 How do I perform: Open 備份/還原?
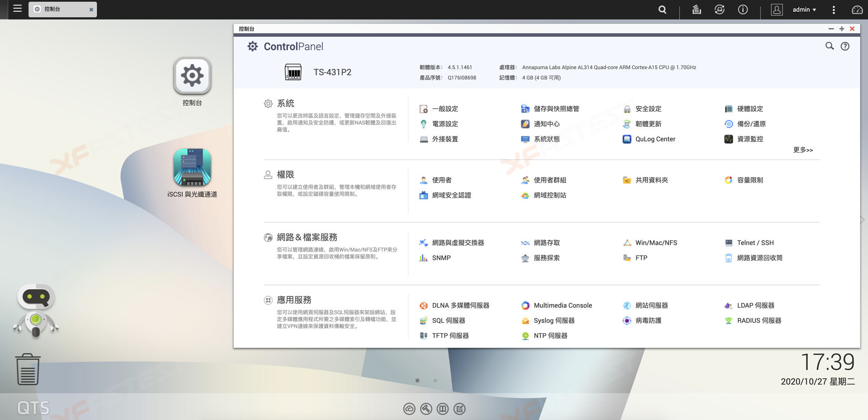click(745, 124)
